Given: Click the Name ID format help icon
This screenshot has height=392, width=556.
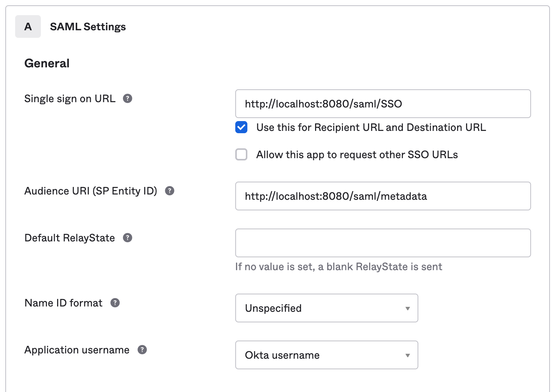Looking at the screenshot, I should click(x=115, y=303).
